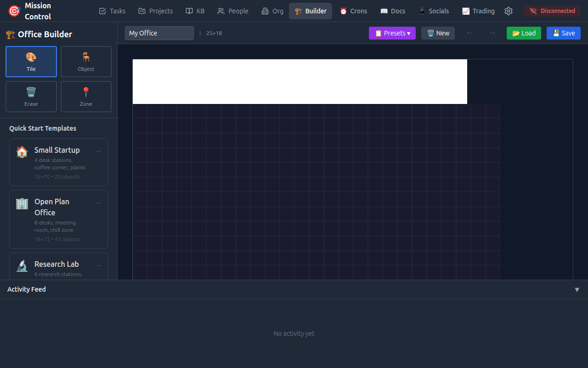
Task: Click the Load button
Action: [x=524, y=33]
